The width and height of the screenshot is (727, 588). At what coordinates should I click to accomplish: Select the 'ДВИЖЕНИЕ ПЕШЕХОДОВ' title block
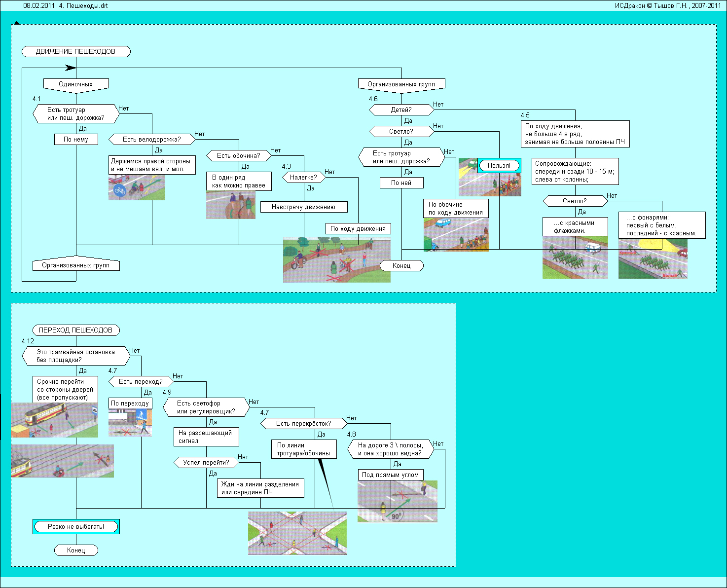[x=76, y=51]
